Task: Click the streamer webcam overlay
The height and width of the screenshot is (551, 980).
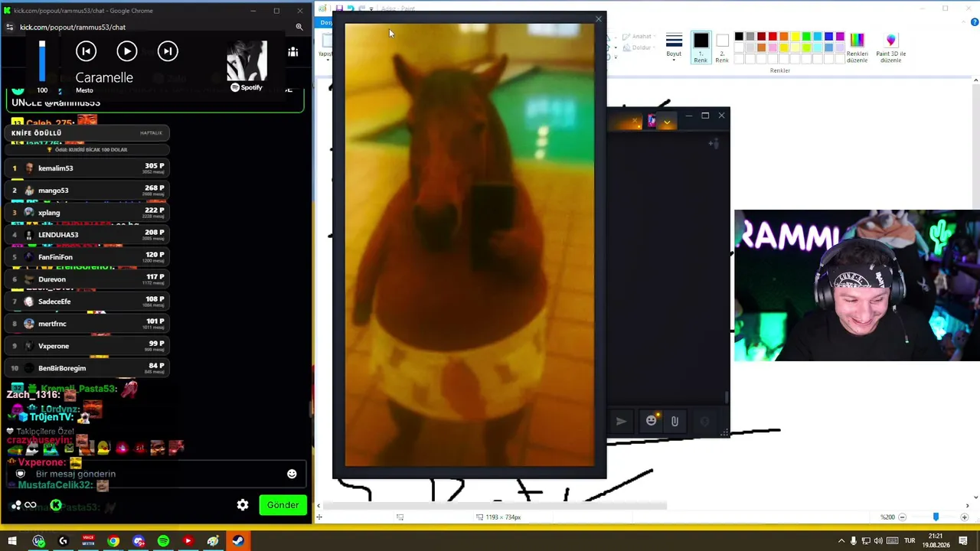Action: 857,285
